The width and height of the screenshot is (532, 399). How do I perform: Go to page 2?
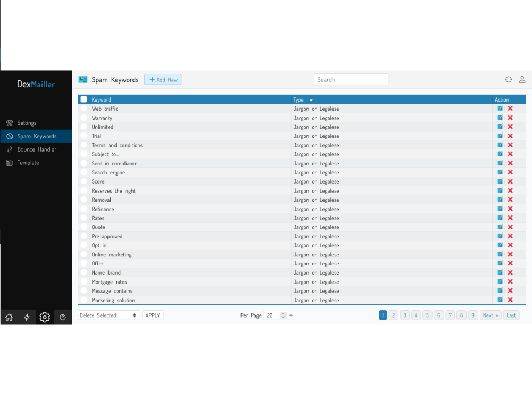coord(394,315)
